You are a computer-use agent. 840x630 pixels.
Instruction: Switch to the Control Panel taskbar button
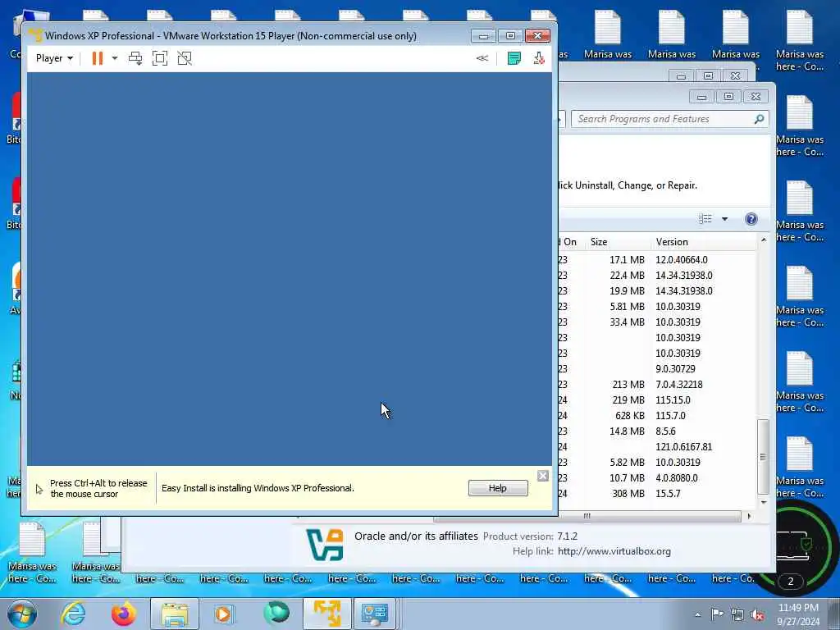pos(374,614)
